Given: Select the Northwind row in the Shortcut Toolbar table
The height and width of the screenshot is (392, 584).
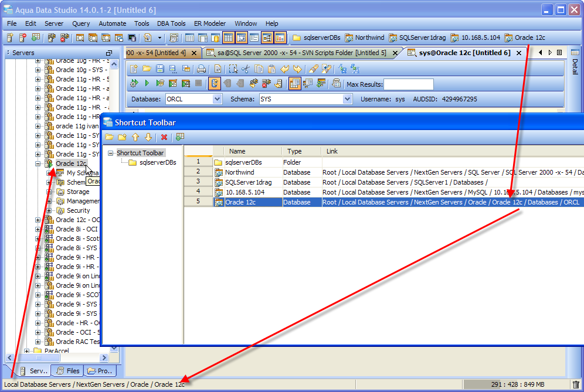Looking at the screenshot, I should pos(383,172).
